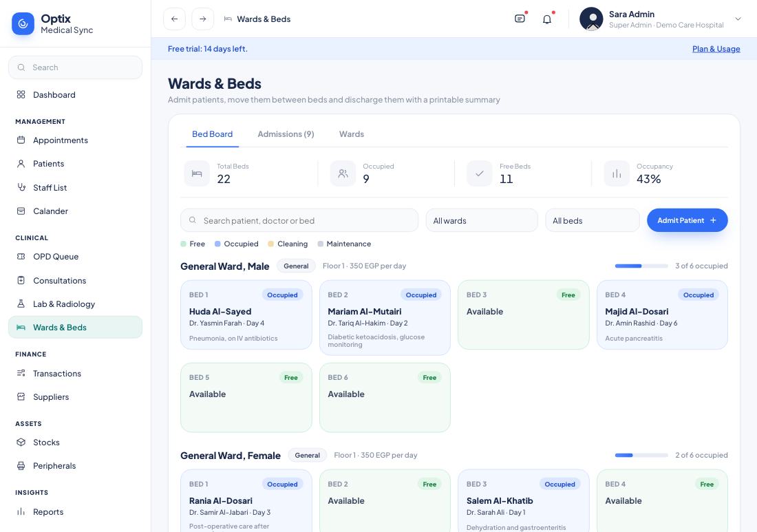Open the notifications bell
The width and height of the screenshot is (757, 532).
tap(547, 19)
